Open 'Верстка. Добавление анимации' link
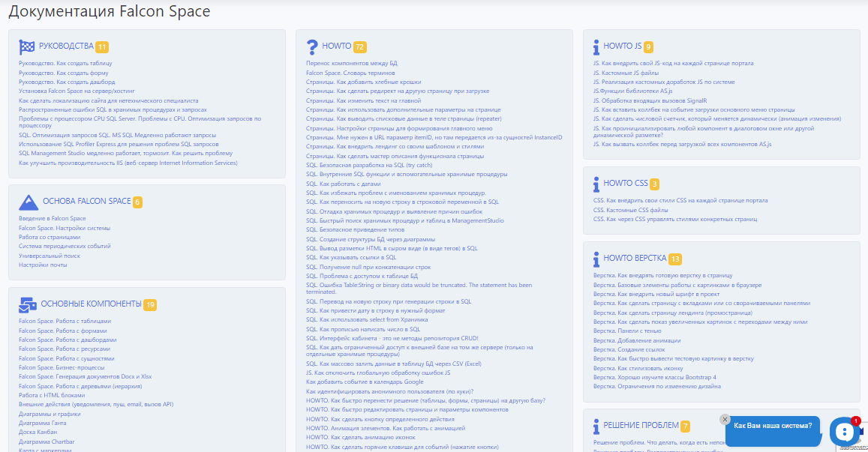Image resolution: width=868 pixels, height=452 pixels. (x=637, y=341)
